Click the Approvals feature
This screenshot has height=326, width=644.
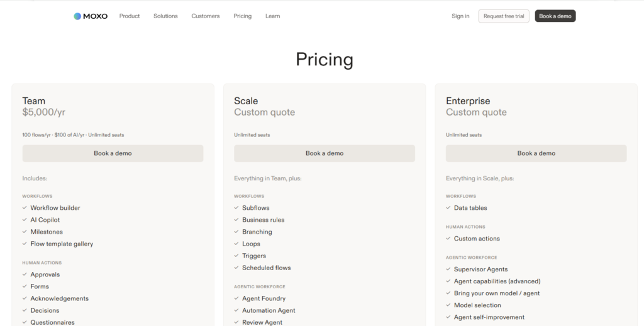point(45,274)
